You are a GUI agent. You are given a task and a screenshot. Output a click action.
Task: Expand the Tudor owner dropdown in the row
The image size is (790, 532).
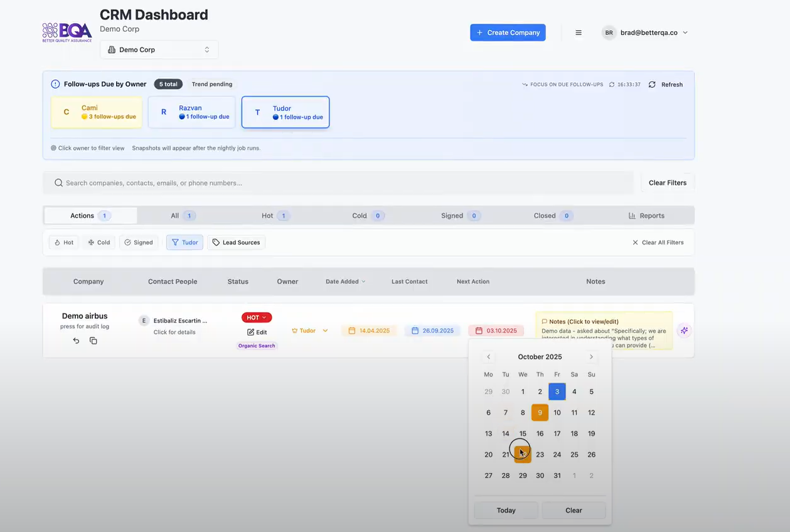(x=325, y=330)
